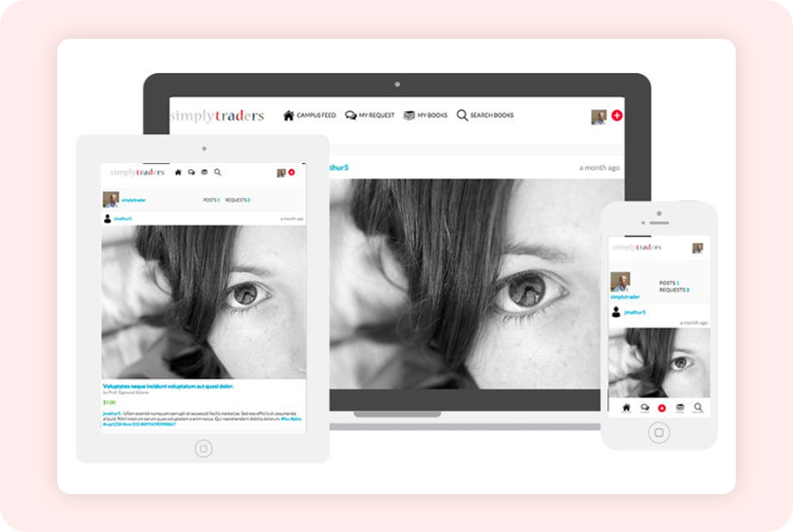The height and width of the screenshot is (532, 793).
Task: Open the profile avatar in the laptop navbar
Action: pyautogui.click(x=599, y=117)
